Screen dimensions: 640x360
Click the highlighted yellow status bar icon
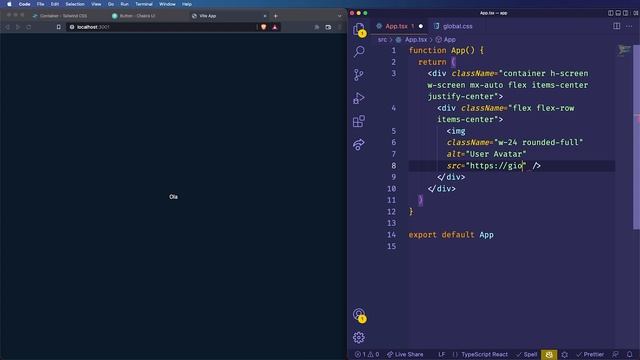pyautogui.click(x=549, y=354)
